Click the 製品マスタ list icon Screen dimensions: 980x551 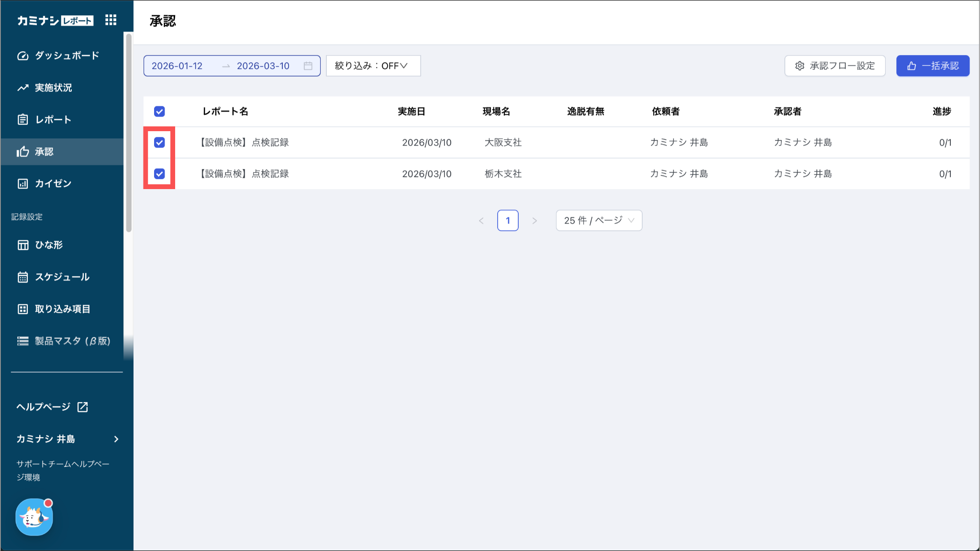point(22,341)
